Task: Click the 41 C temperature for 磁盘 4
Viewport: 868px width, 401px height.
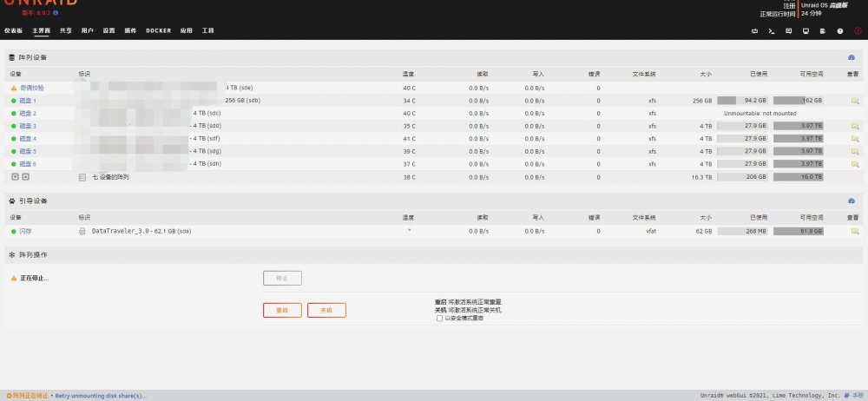Action: 410,139
